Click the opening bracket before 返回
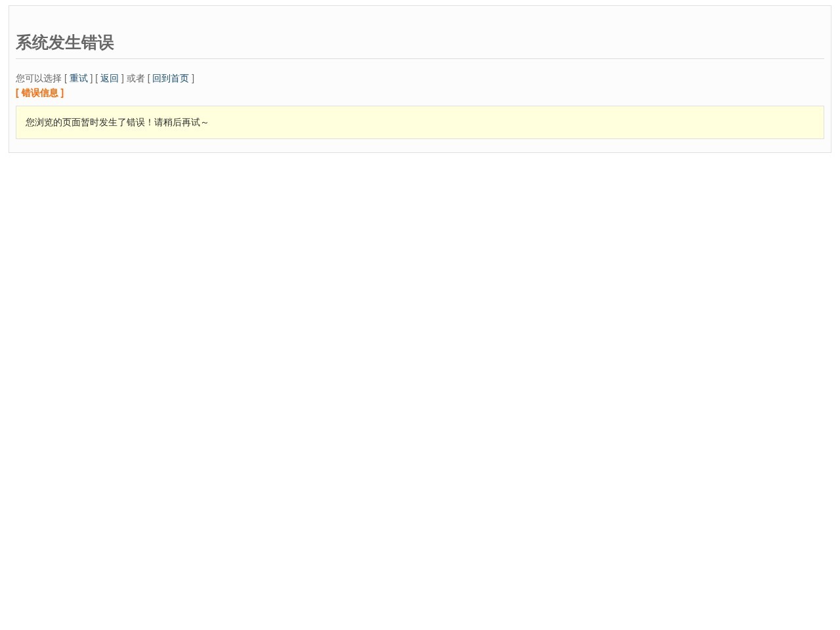 [x=96, y=79]
